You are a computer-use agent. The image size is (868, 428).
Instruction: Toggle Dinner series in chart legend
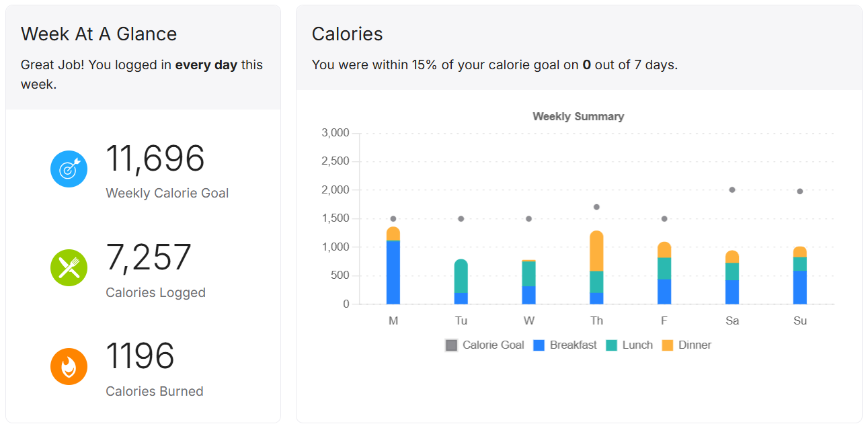pos(686,345)
